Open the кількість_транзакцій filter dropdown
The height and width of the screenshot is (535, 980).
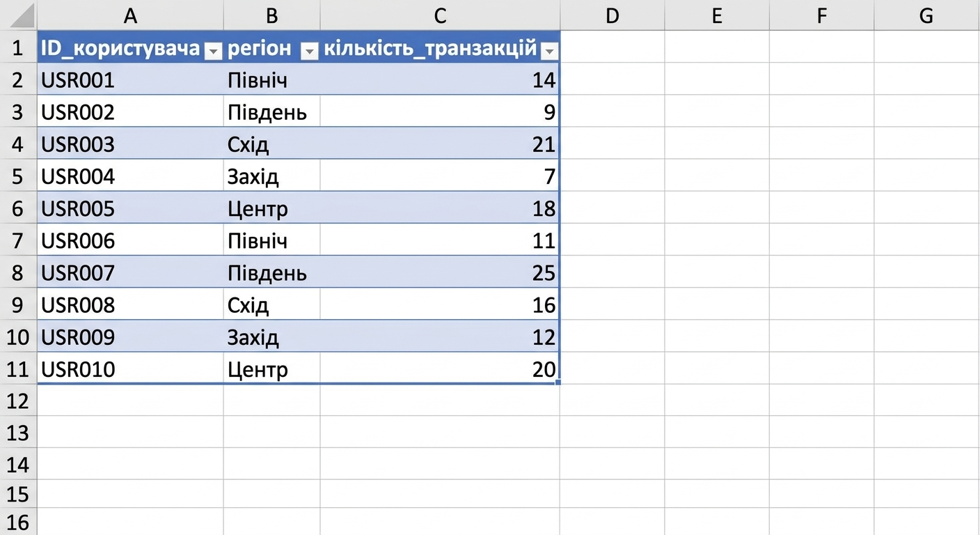click(x=550, y=51)
